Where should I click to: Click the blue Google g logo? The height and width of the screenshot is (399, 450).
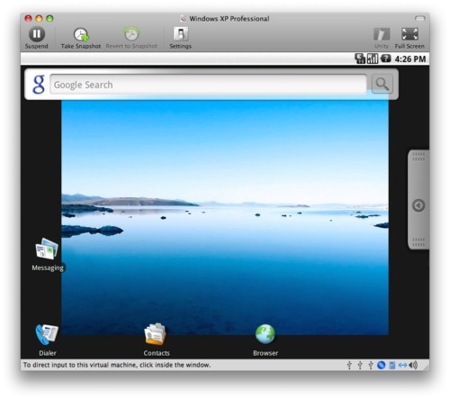coord(38,84)
